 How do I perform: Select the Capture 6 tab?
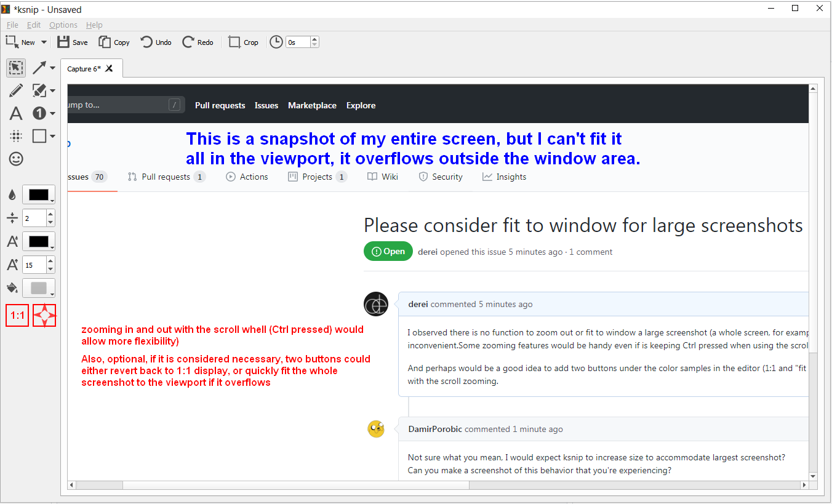[86, 68]
